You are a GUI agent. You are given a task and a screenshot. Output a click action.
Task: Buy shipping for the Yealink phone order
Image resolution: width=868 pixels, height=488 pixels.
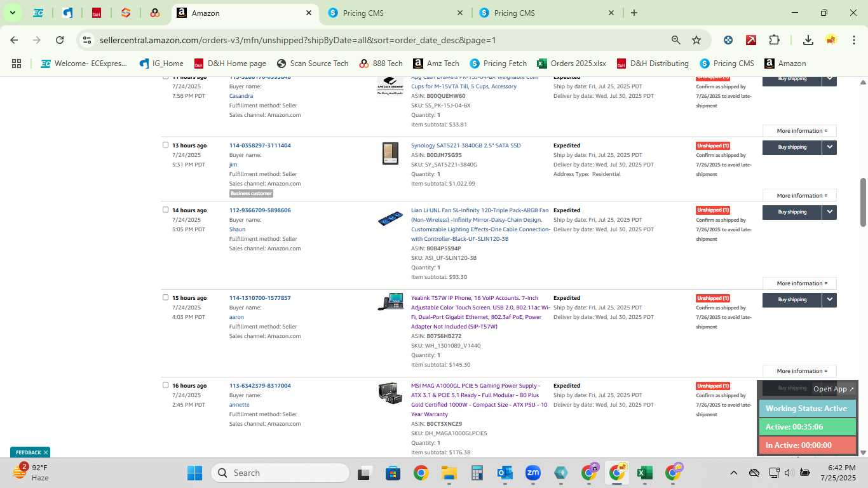pos(792,299)
